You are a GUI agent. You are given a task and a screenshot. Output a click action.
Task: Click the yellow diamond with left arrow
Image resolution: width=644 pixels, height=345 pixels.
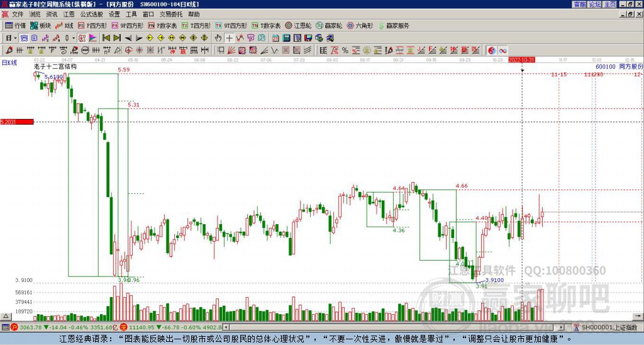(x=150, y=38)
